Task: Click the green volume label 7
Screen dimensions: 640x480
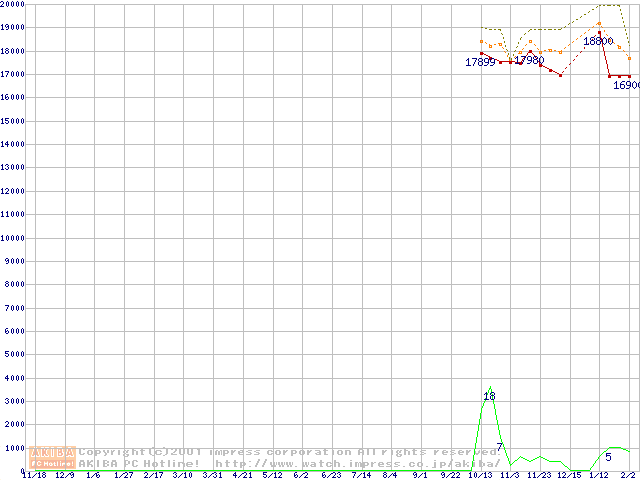Action: click(x=500, y=446)
